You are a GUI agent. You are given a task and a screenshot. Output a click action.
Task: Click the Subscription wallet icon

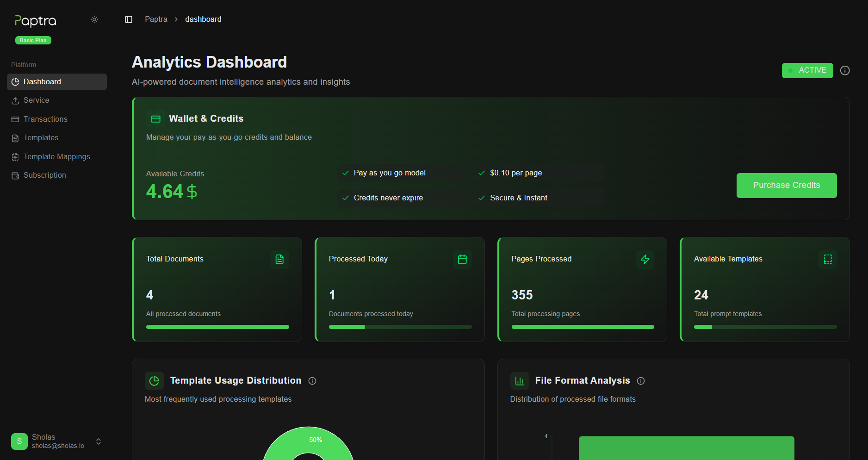[15, 175]
